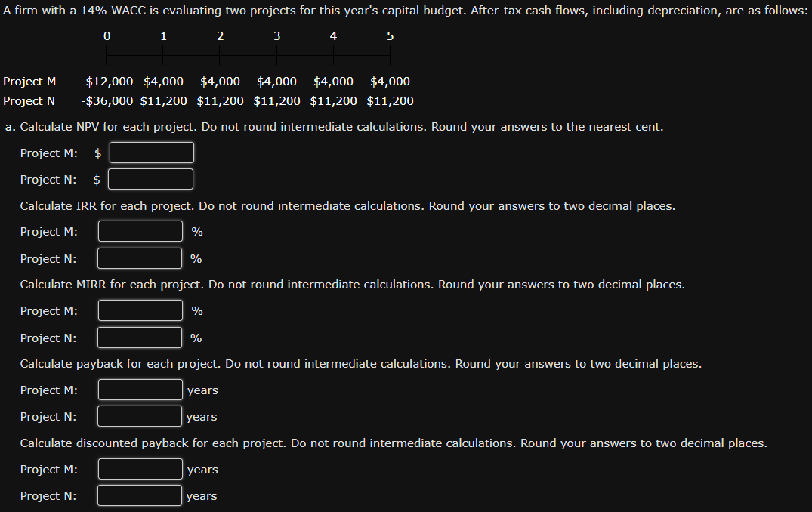Click year 3 on the timeline
The image size is (812, 512).
pos(276,36)
